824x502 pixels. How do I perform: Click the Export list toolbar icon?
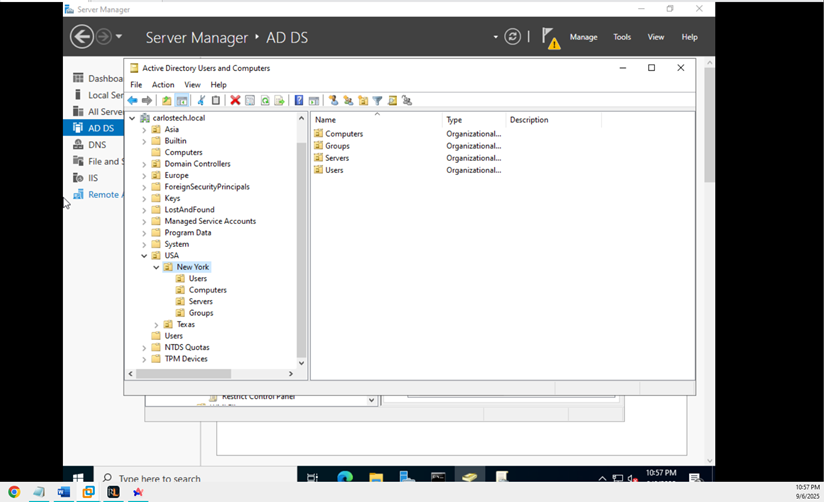pos(280,101)
